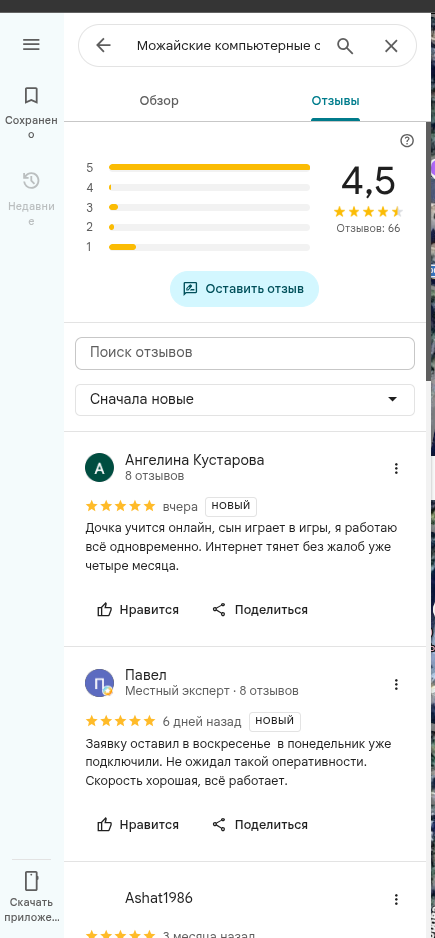The width and height of the screenshot is (435, 938).
Task: Click the вчера review timestamp
Action: (180, 507)
